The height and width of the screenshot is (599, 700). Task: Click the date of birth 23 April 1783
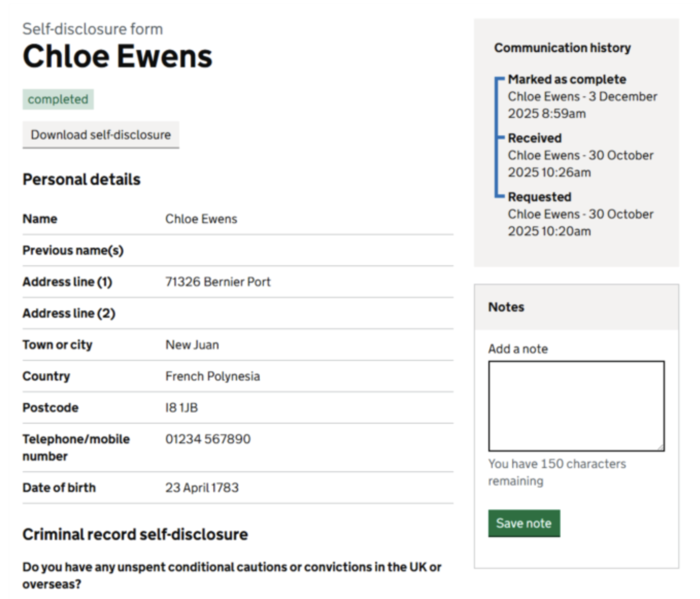tap(202, 488)
